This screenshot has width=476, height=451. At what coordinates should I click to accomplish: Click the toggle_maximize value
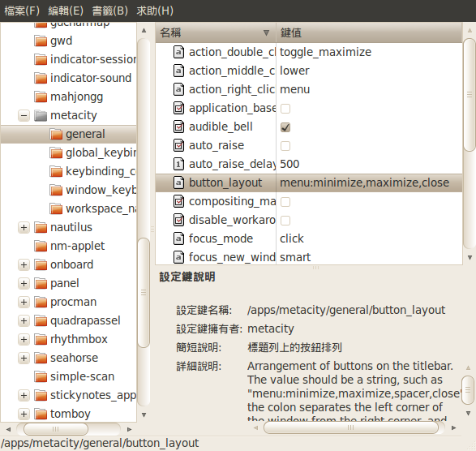[325, 52]
